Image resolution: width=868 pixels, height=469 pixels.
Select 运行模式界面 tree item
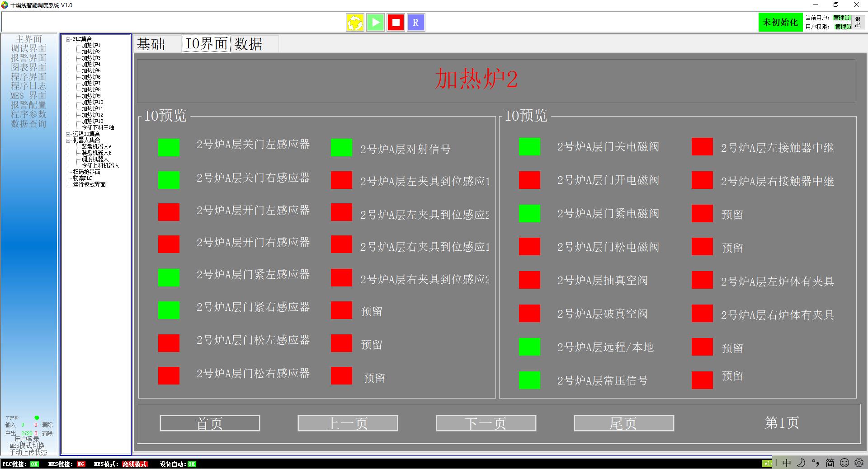pyautogui.click(x=90, y=185)
